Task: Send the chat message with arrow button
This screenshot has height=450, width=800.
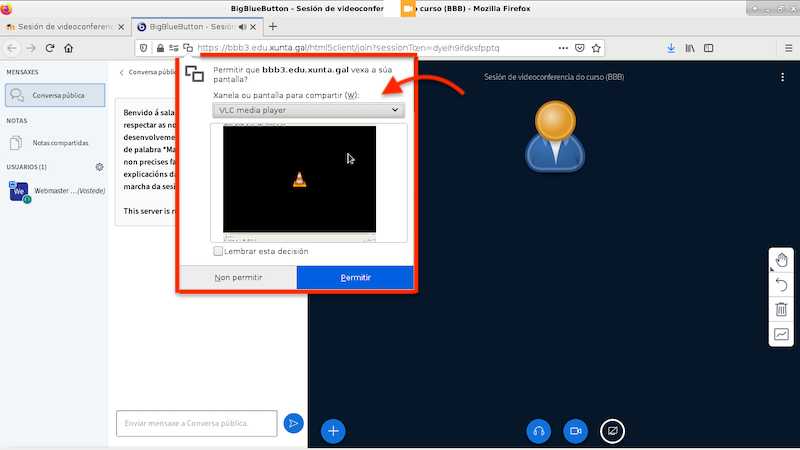Action: (293, 423)
